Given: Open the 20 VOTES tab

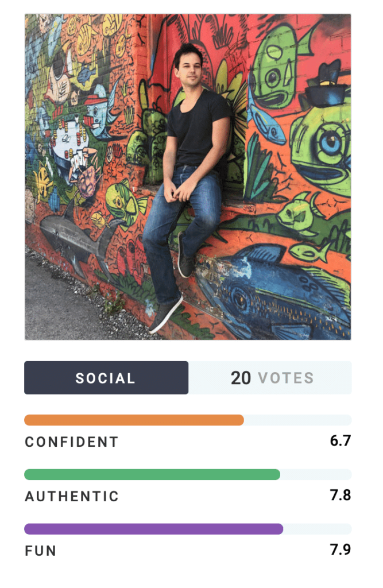Looking at the screenshot, I should [270, 378].
